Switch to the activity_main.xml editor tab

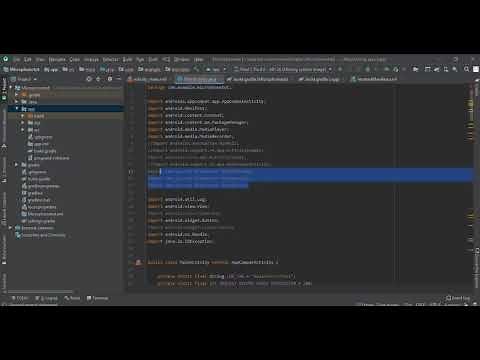(148, 79)
